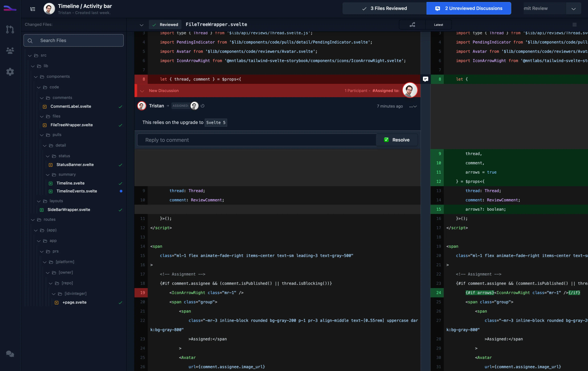Open settings via the gear icon
Viewport: 588px width, 371px height.
click(x=10, y=72)
